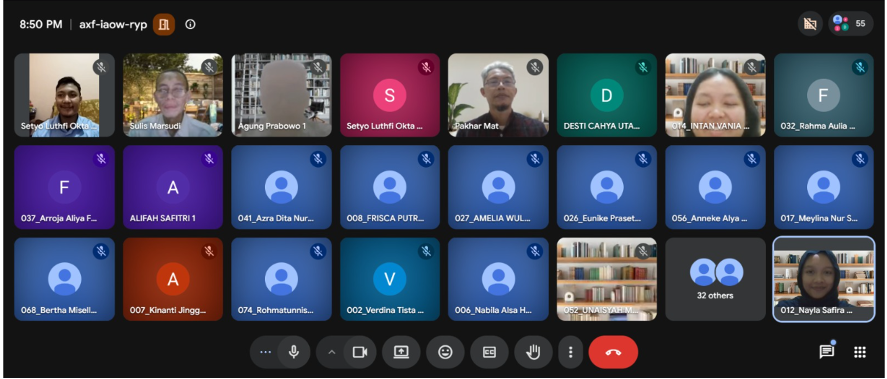Click muted mic icon on 007_Kinanti tile

[x=209, y=251]
